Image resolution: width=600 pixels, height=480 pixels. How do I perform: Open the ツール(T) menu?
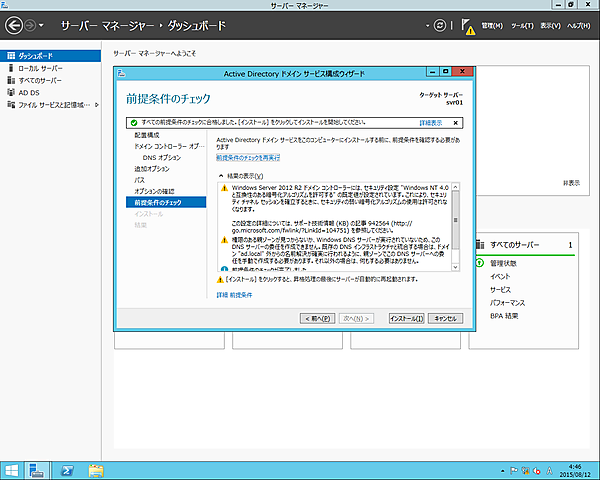point(522,26)
